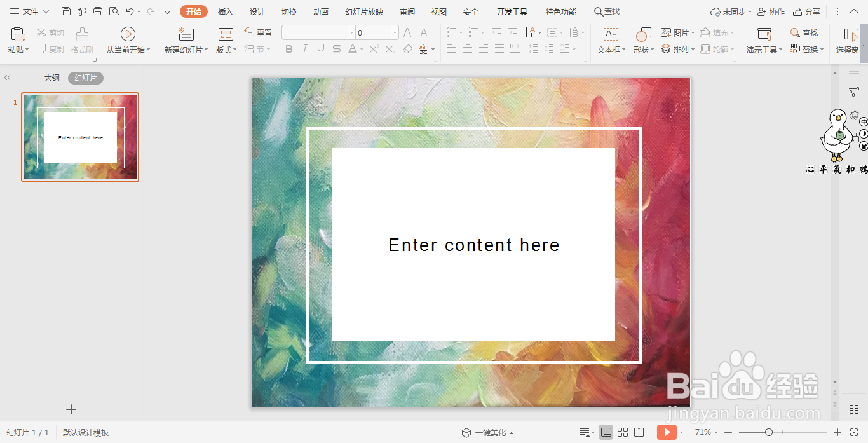The width and height of the screenshot is (868, 443).
Task: Toggle Bold formatting
Action: (x=289, y=49)
